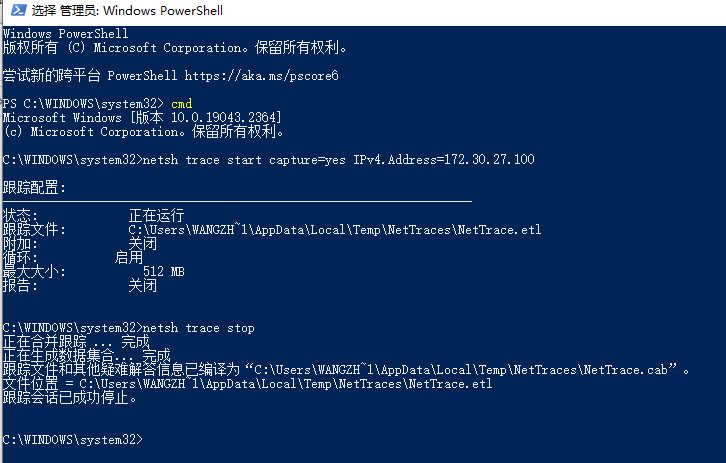Click the 'netsh trace start' command line
The height and width of the screenshot is (463, 726).
click(269, 160)
